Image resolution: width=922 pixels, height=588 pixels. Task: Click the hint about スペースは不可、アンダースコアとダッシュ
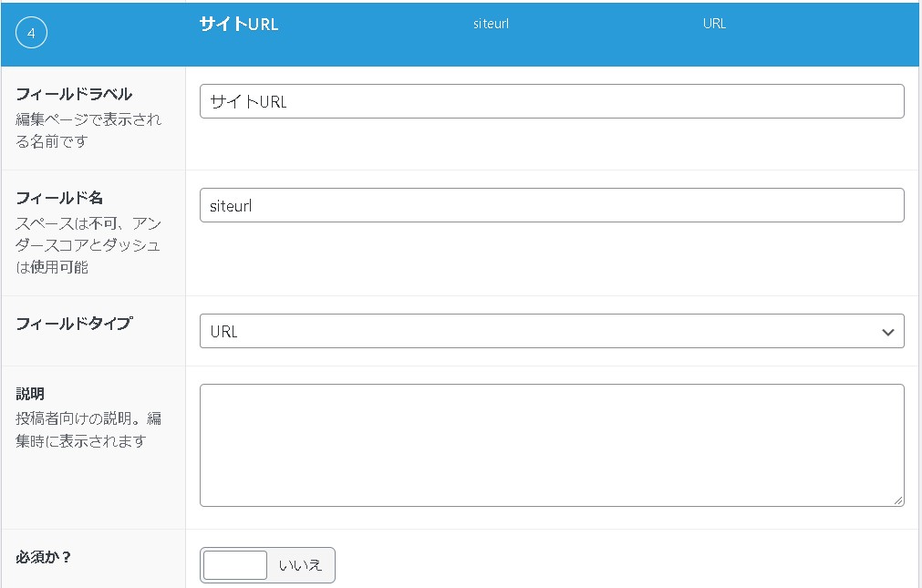[88, 245]
